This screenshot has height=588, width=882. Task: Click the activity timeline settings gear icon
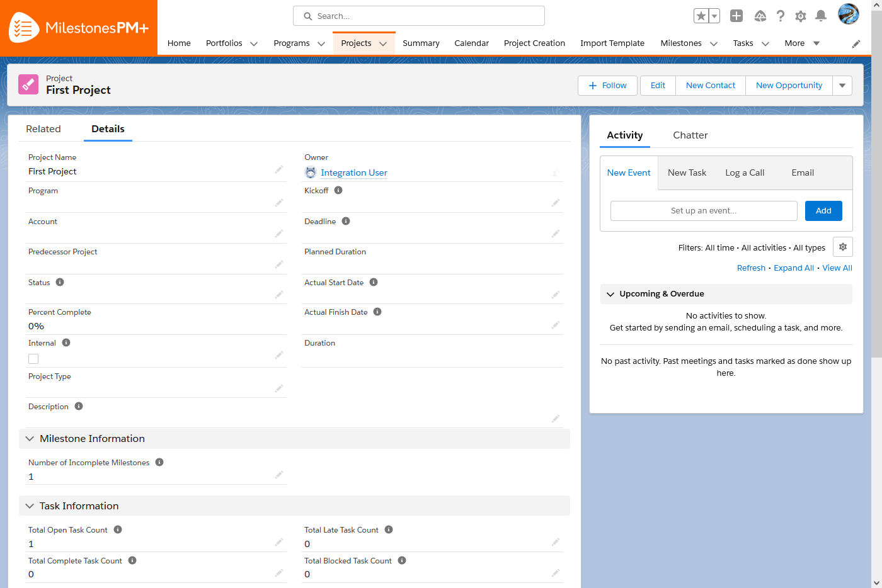[842, 247]
